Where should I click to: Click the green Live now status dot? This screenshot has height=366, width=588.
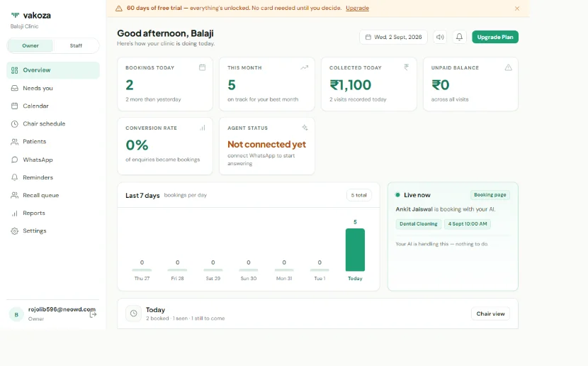pos(397,195)
